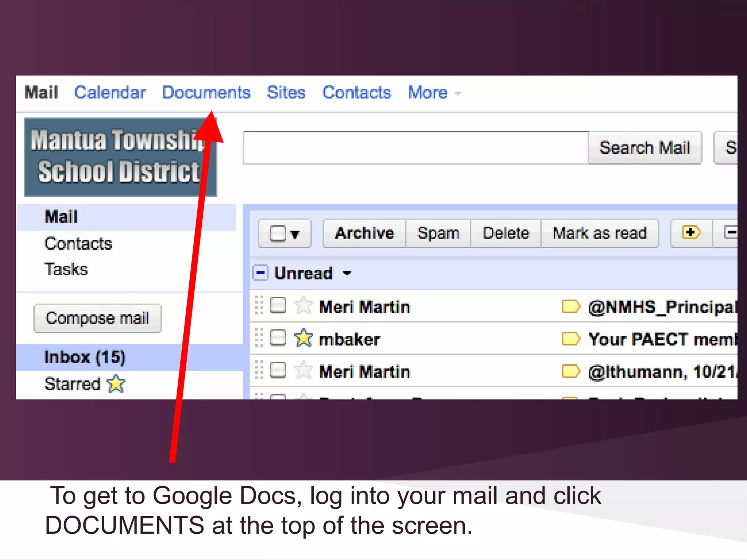This screenshot has height=560, width=747.
Task: Click inside the mail search field
Action: [x=415, y=148]
